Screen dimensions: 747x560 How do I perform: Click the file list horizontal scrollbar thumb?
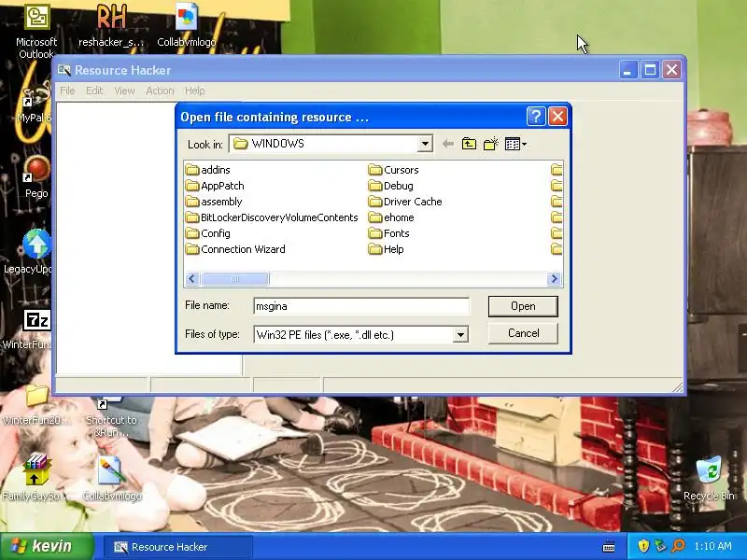click(235, 278)
